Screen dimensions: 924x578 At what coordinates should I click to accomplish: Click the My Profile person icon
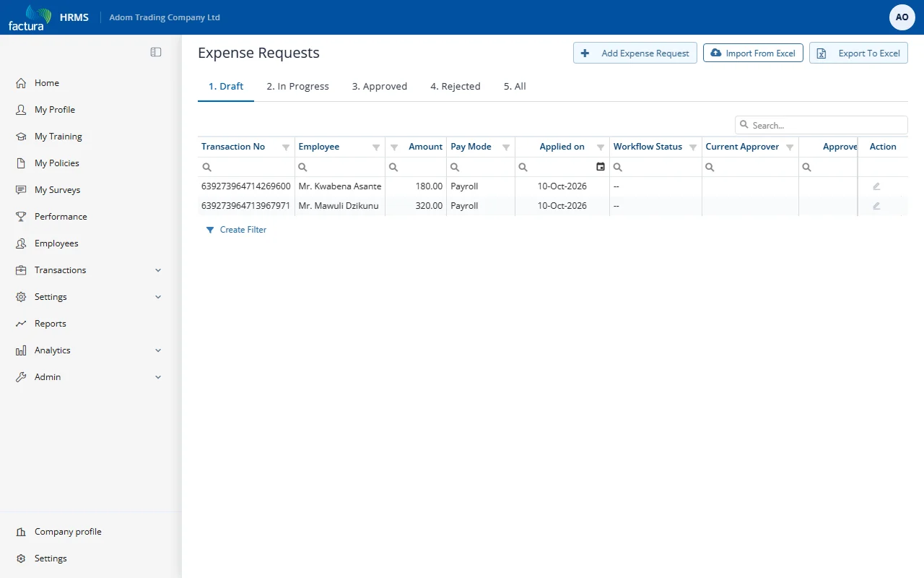pyautogui.click(x=21, y=110)
